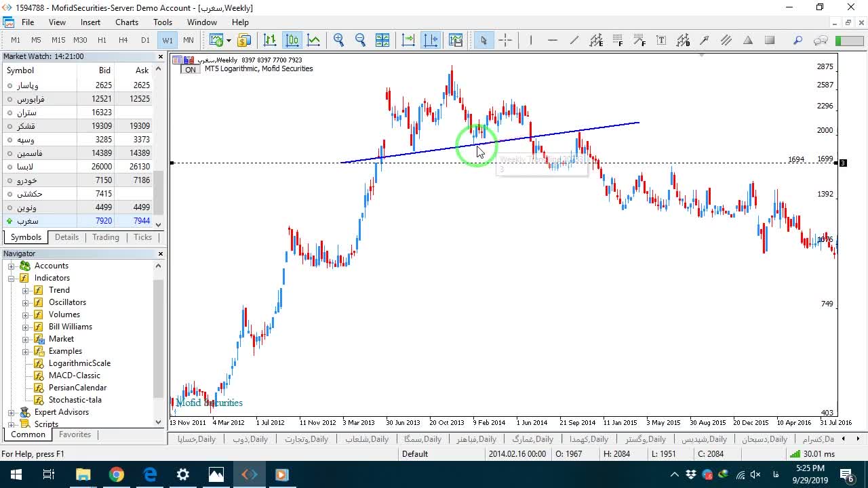The width and height of the screenshot is (868, 488).
Task: Toggle chart Shift button
Action: pos(431,40)
